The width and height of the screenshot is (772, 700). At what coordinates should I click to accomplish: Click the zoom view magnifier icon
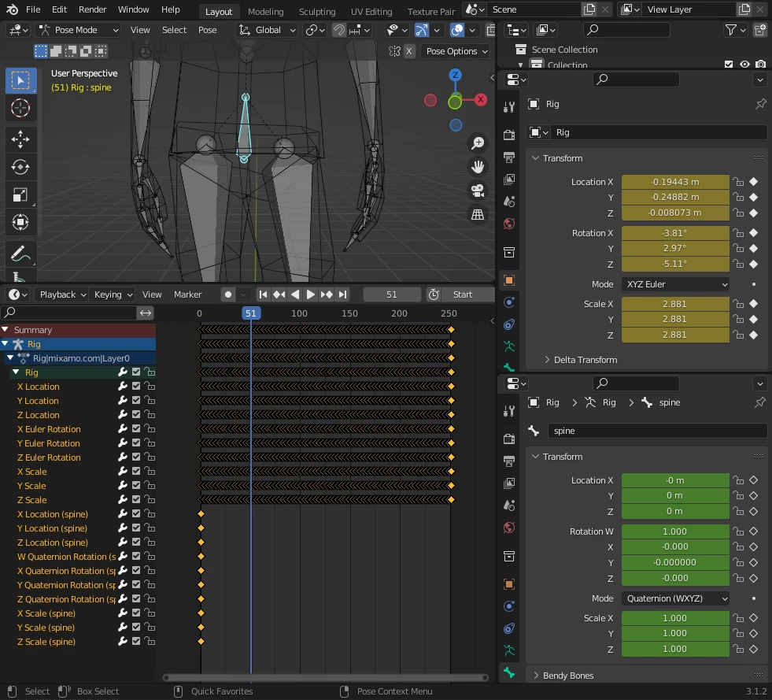click(x=478, y=143)
